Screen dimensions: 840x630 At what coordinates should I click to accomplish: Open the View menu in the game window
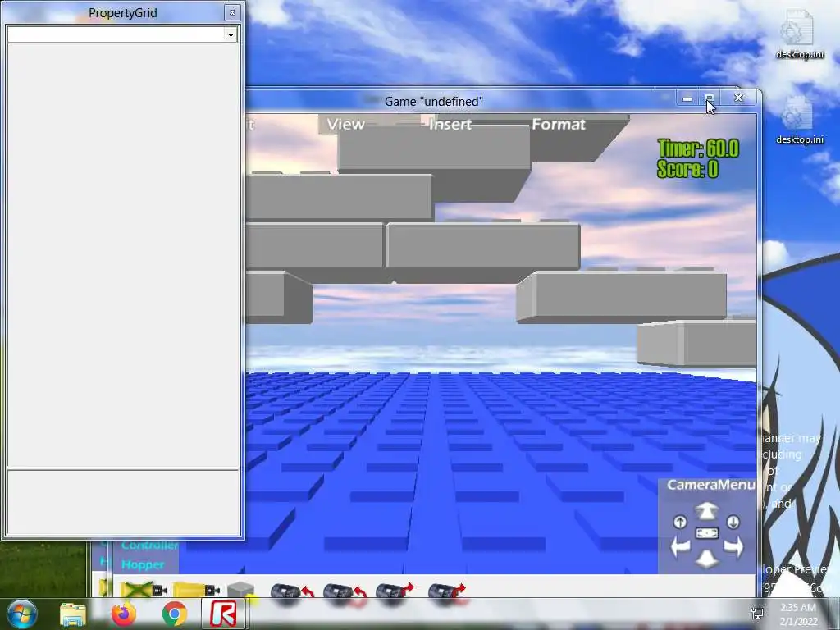click(x=345, y=125)
